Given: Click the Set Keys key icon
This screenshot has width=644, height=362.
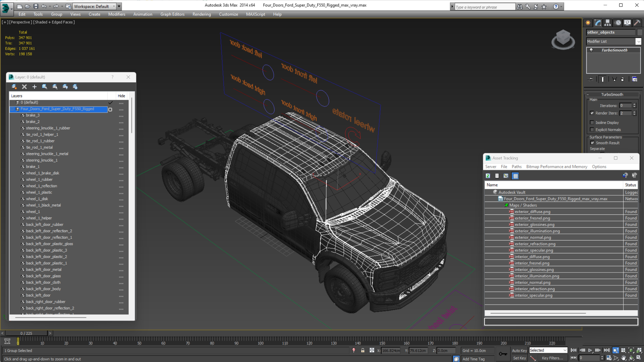Looking at the screenshot, I should [503, 354].
